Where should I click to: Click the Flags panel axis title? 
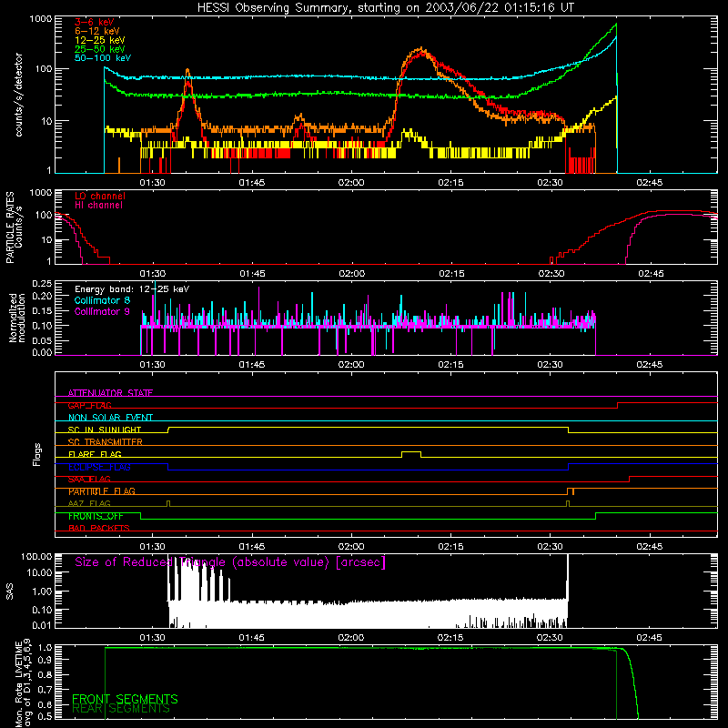click(37, 454)
